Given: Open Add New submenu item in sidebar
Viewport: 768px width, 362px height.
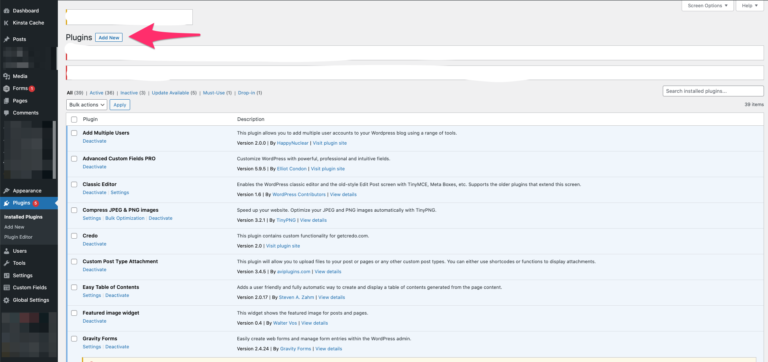Looking at the screenshot, I should [14, 227].
